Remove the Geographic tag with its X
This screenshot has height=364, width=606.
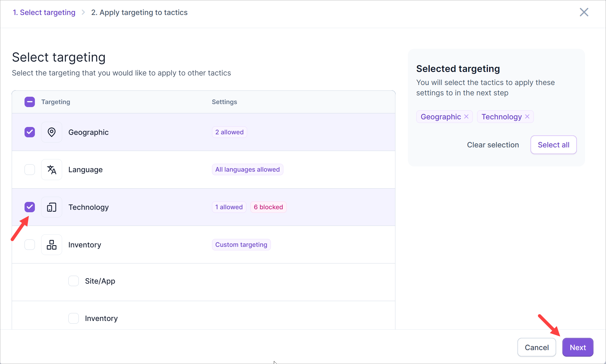[x=466, y=117]
